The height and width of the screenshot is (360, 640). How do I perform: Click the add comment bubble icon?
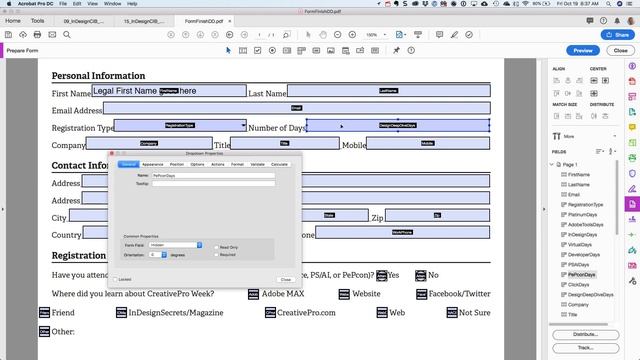(x=439, y=35)
